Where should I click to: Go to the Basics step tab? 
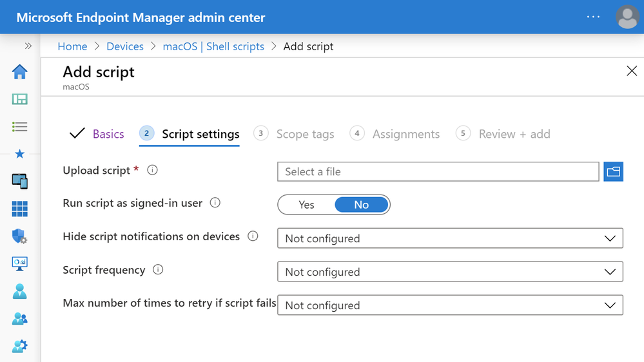(97, 134)
